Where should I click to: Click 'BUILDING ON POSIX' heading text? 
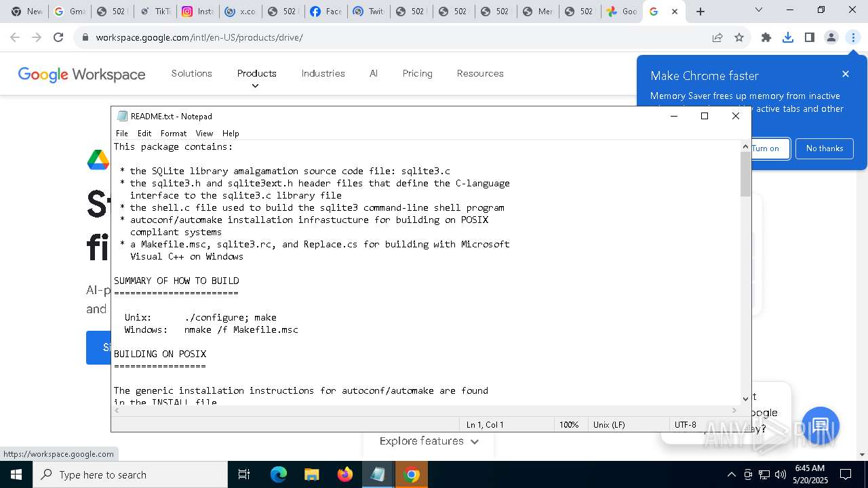coord(160,354)
